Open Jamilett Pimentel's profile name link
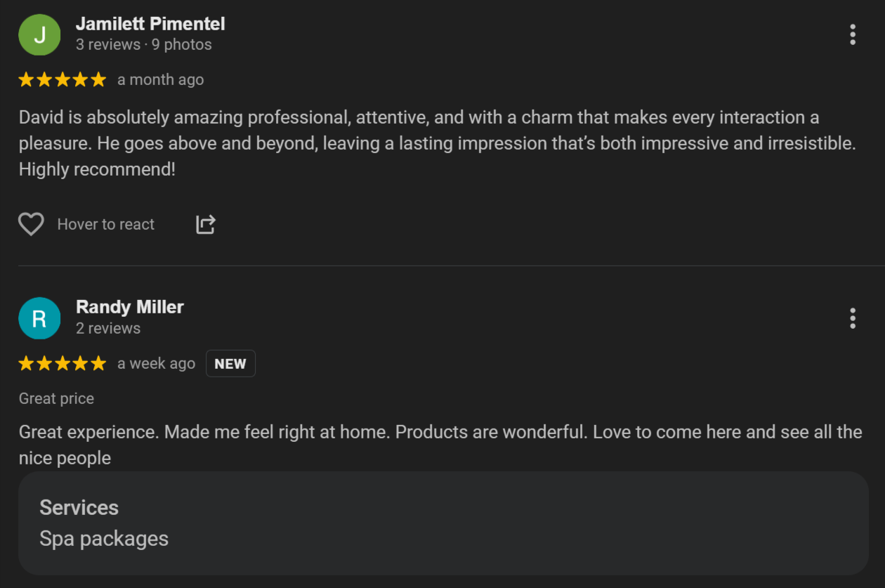The image size is (885, 588). pos(150,24)
